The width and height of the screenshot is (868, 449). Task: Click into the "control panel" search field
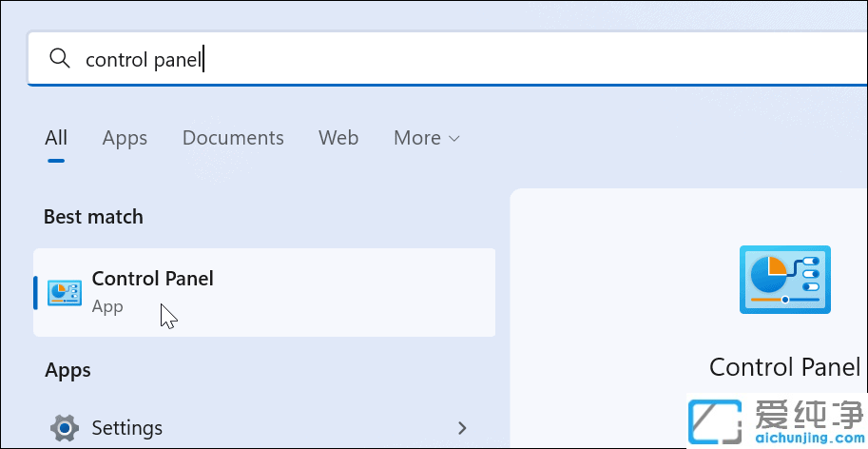point(428,59)
